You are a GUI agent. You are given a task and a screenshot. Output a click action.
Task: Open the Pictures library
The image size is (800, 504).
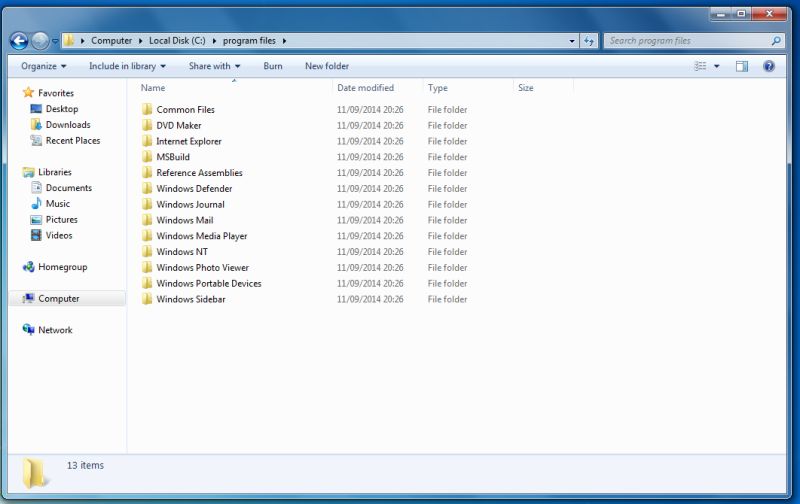tap(62, 219)
